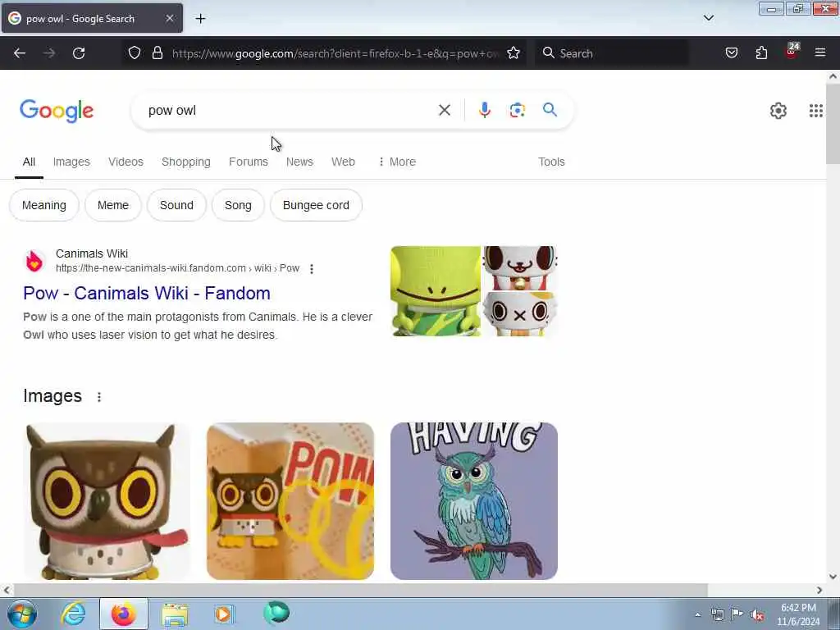
Task: Open white cat Canimal thumbnail with X nose
Action: click(x=520, y=314)
